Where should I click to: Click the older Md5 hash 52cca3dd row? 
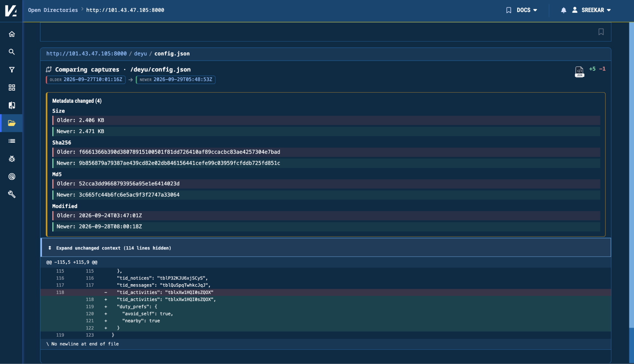click(x=326, y=184)
